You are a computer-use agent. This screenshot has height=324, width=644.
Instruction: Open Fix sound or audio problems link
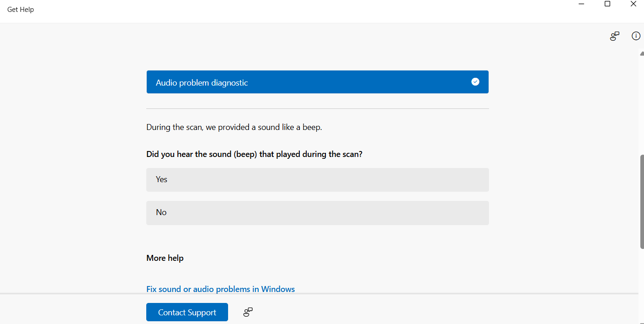(x=220, y=289)
